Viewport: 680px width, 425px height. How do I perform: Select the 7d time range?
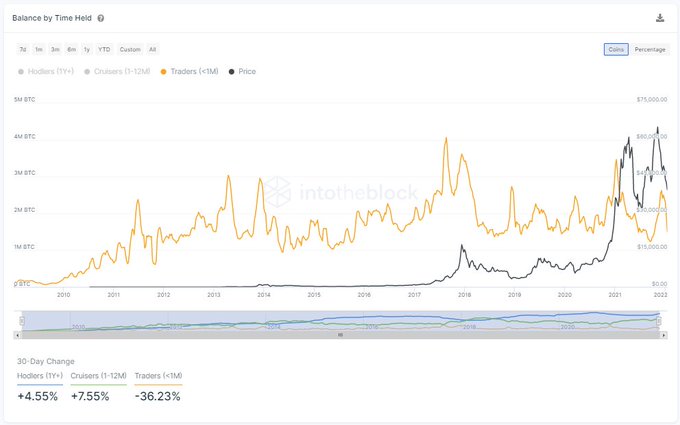pos(22,49)
